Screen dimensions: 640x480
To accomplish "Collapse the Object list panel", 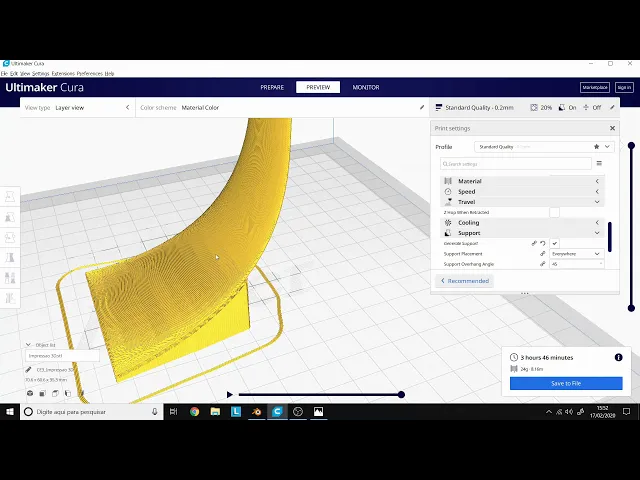I will pos(28,345).
